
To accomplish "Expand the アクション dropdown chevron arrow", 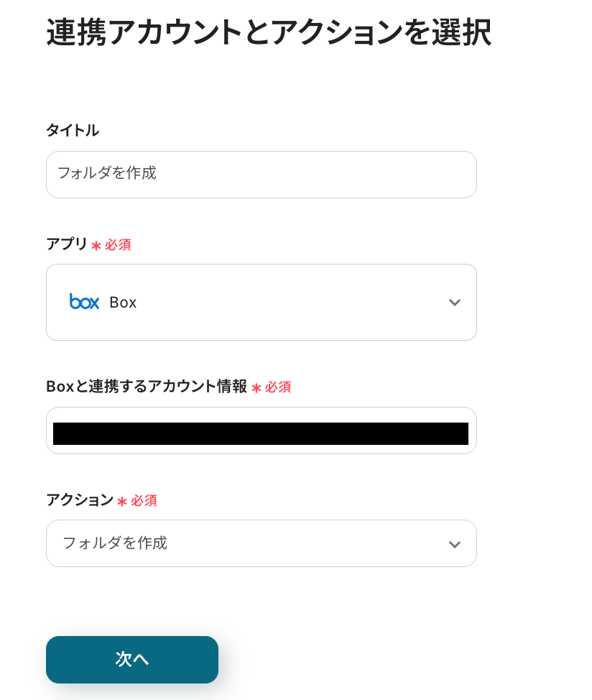I will point(454,544).
